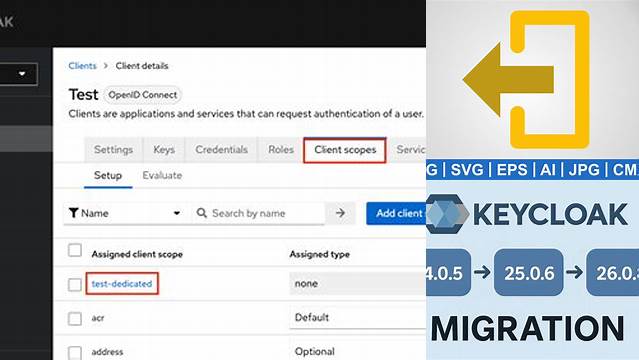639x360 pixels.
Task: Click the Test client title
Action: click(83, 95)
